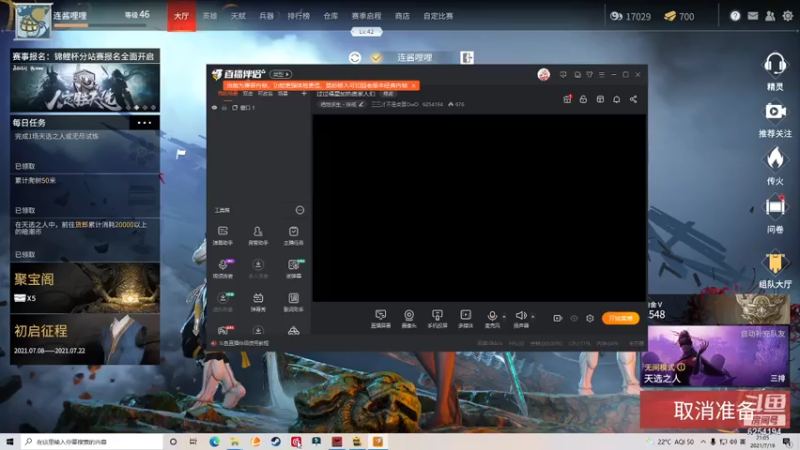Click the 关注 pill beside the 直播伴侣 logo
The height and width of the screenshot is (450, 800).
[x=281, y=74]
